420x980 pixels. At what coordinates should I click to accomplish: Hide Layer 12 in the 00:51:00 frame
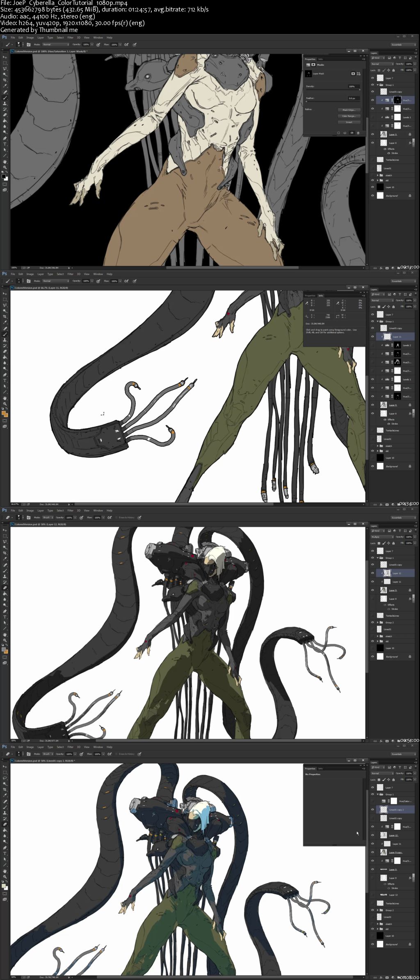[x=373, y=573]
